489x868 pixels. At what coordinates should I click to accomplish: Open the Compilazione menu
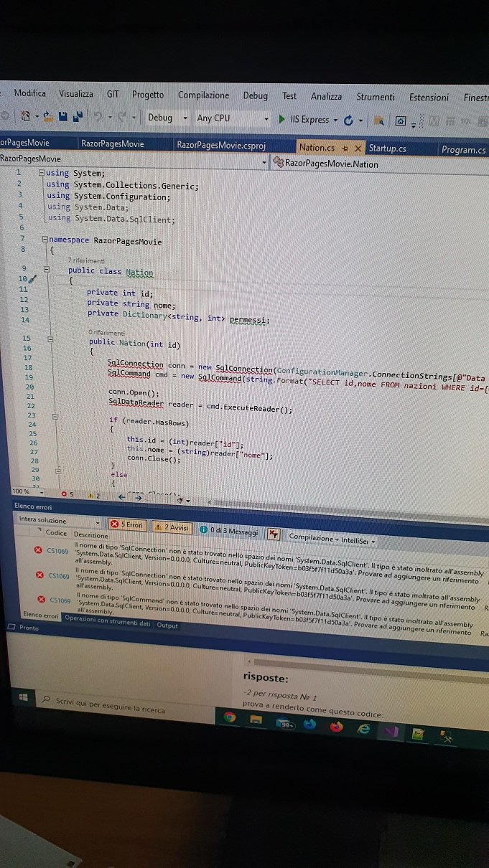pyautogui.click(x=203, y=95)
